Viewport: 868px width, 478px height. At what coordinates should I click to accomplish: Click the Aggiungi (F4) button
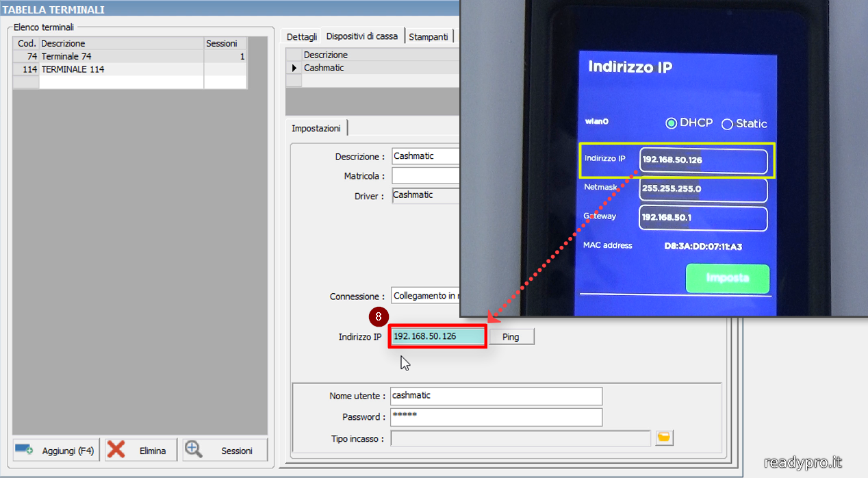point(57,450)
